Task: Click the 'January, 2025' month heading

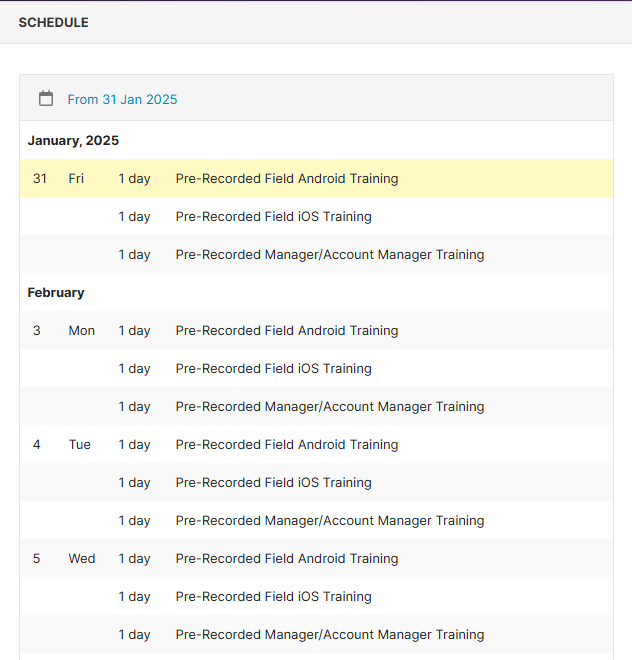Action: tap(73, 141)
